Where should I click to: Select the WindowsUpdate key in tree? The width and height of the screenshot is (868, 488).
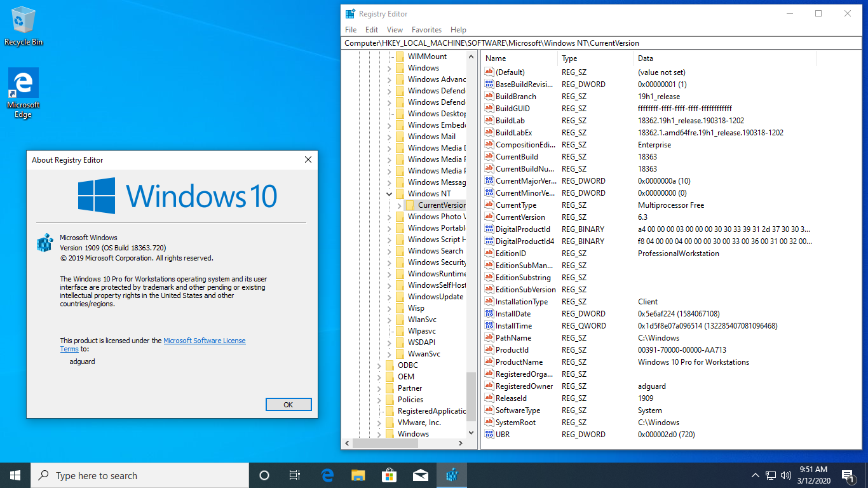coord(435,296)
